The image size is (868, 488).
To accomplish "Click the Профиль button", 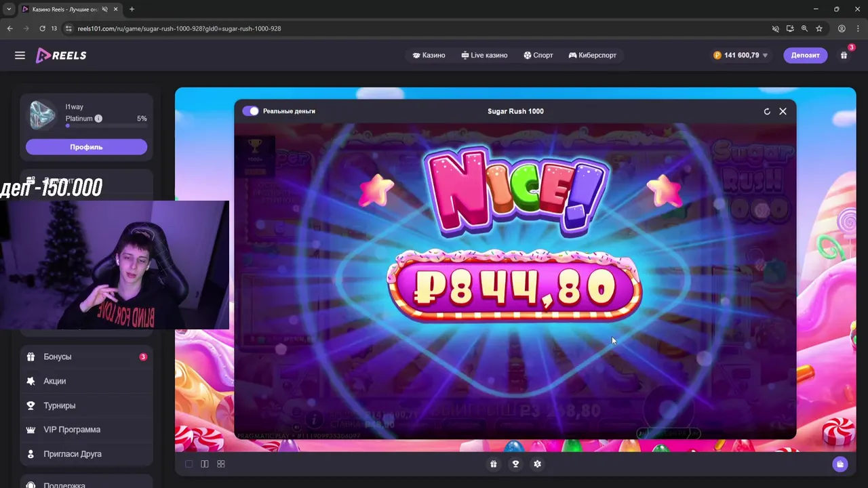I will [86, 147].
